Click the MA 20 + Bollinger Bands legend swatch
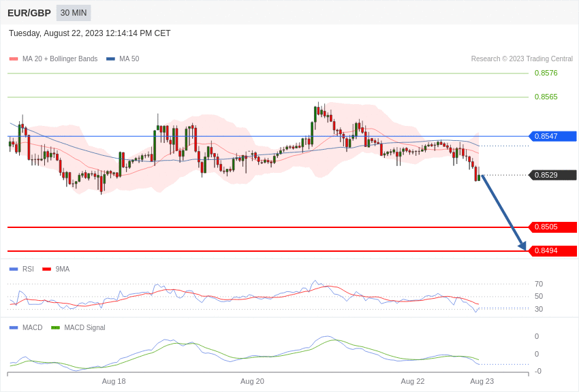 [14, 59]
